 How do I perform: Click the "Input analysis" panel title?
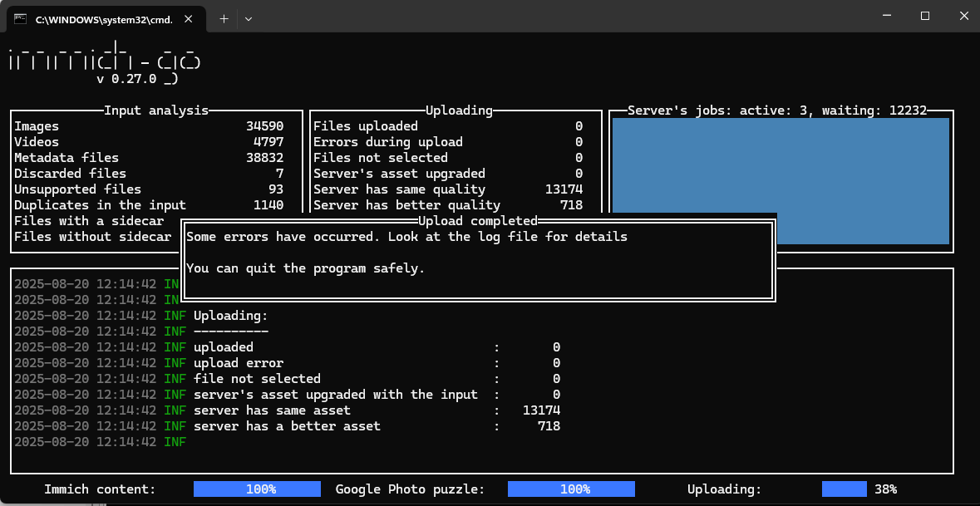[x=156, y=111]
